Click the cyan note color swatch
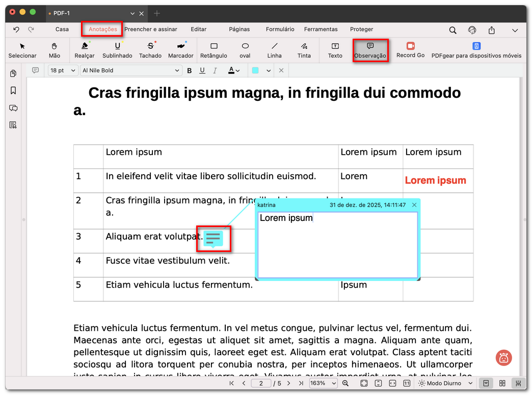The width and height of the screenshot is (532, 395). 255,70
